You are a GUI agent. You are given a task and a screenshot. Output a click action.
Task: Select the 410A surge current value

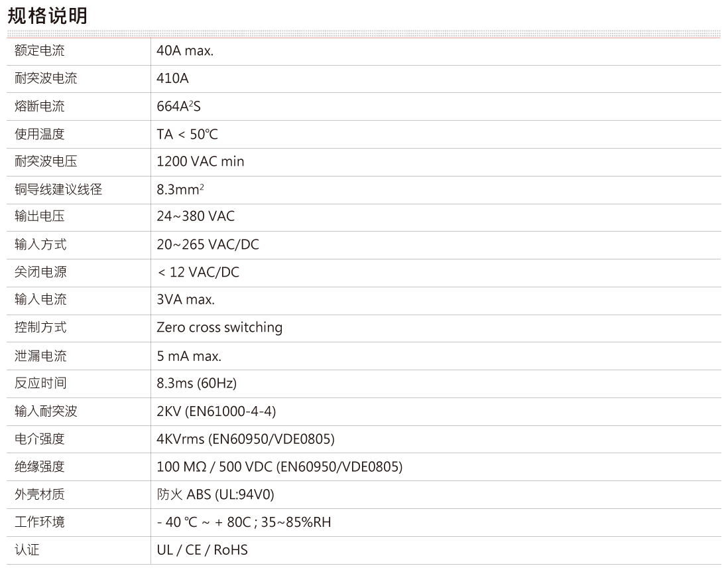(172, 79)
